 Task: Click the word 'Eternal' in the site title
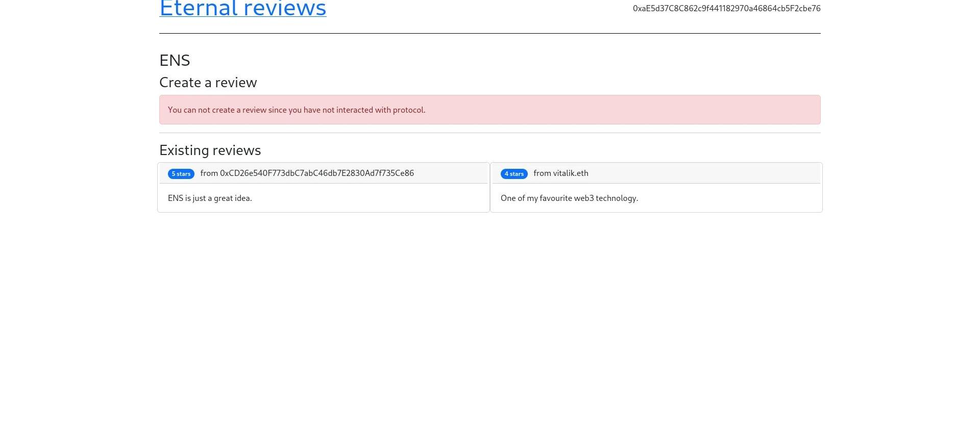[x=198, y=9]
